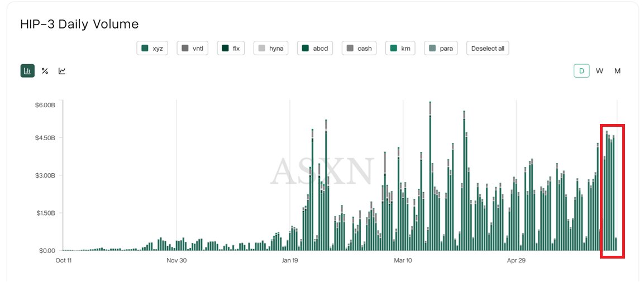Toggle the xyz series legend
The image size is (644, 296).
pos(152,49)
